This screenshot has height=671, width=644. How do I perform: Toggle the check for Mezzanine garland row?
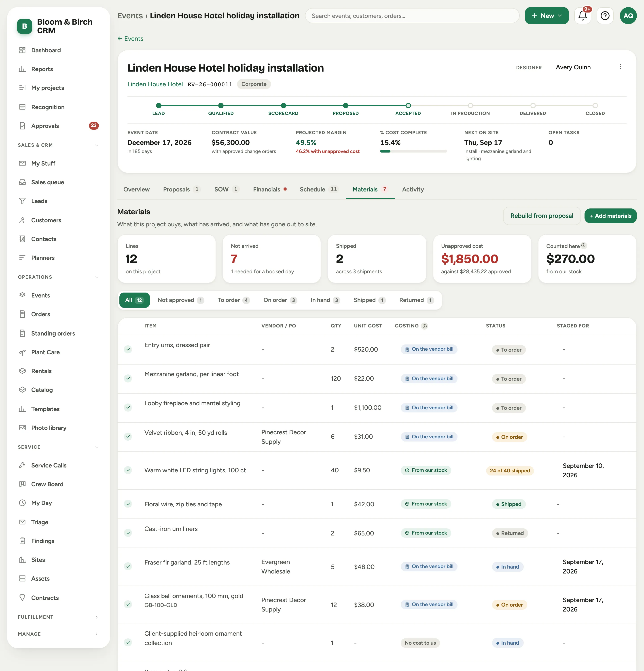[x=128, y=379]
